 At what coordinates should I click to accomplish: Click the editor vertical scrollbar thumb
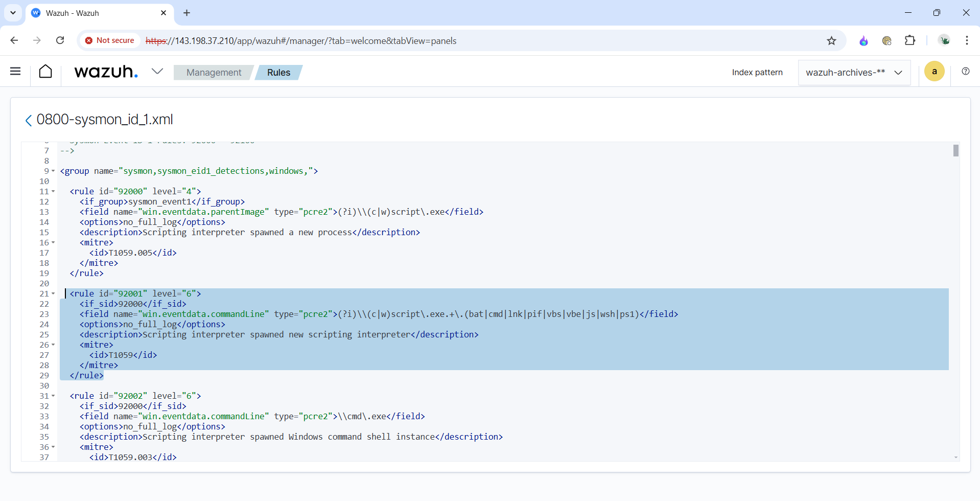click(955, 151)
